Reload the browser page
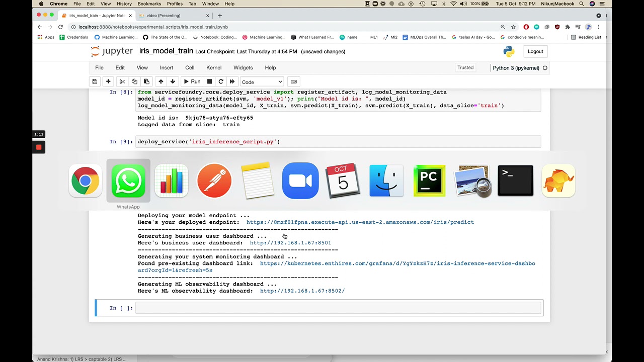644x362 pixels. [61, 27]
